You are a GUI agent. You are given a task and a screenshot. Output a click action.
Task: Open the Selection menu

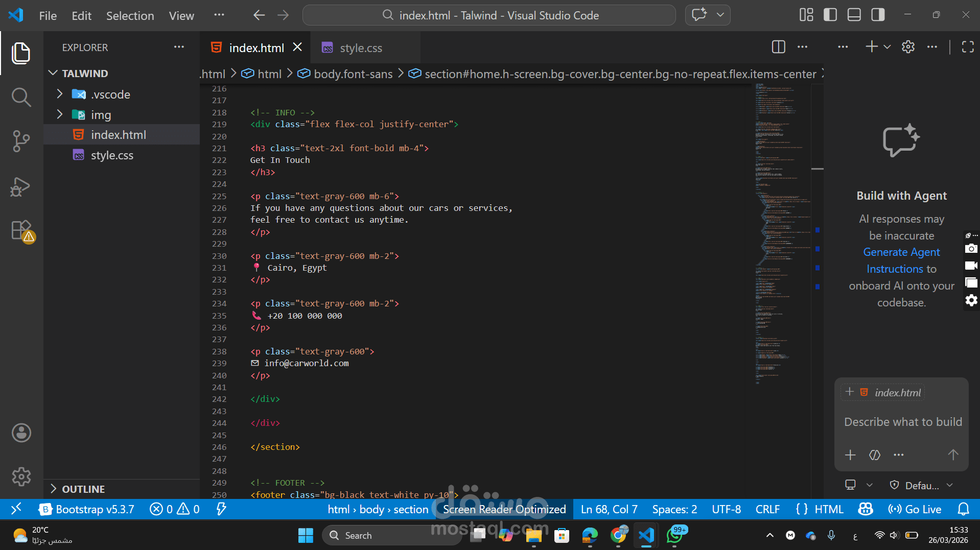pyautogui.click(x=130, y=16)
